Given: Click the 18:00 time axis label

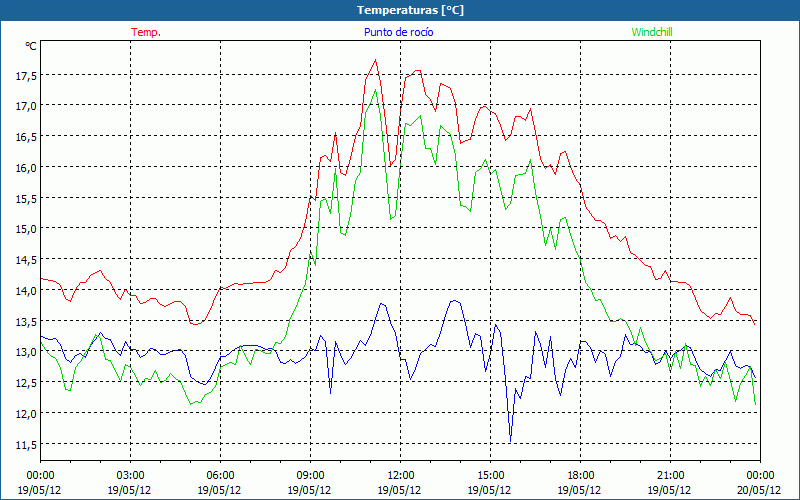Looking at the screenshot, I should pos(580,475).
